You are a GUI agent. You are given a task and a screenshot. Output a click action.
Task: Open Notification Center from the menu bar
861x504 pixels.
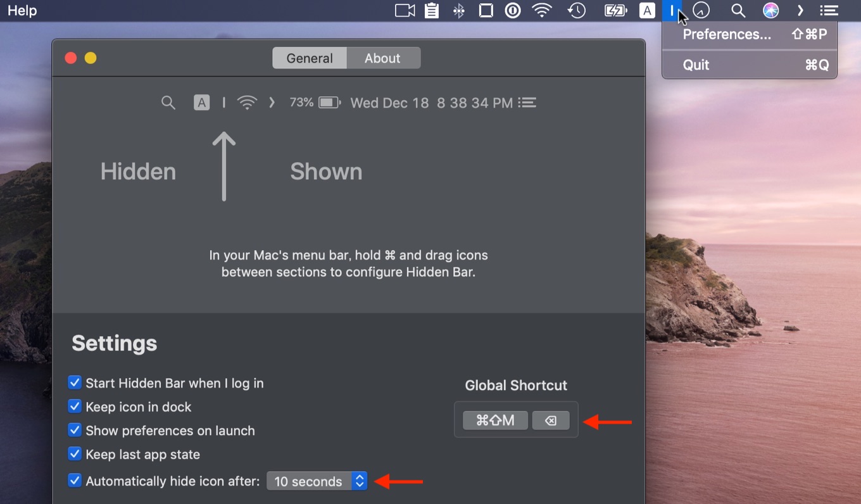(829, 11)
